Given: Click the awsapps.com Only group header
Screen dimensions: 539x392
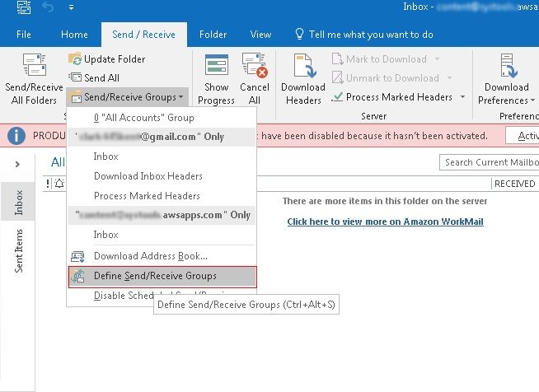Looking at the screenshot, I should pos(162,215).
